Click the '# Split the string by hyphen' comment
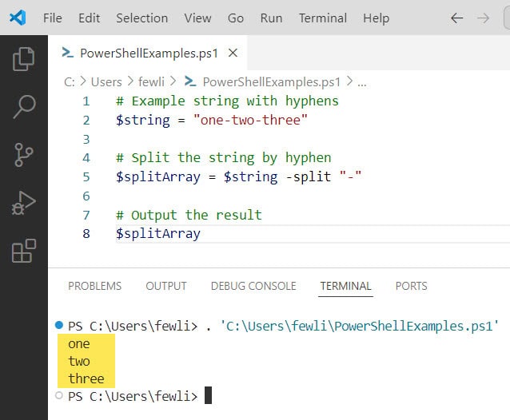 224,158
